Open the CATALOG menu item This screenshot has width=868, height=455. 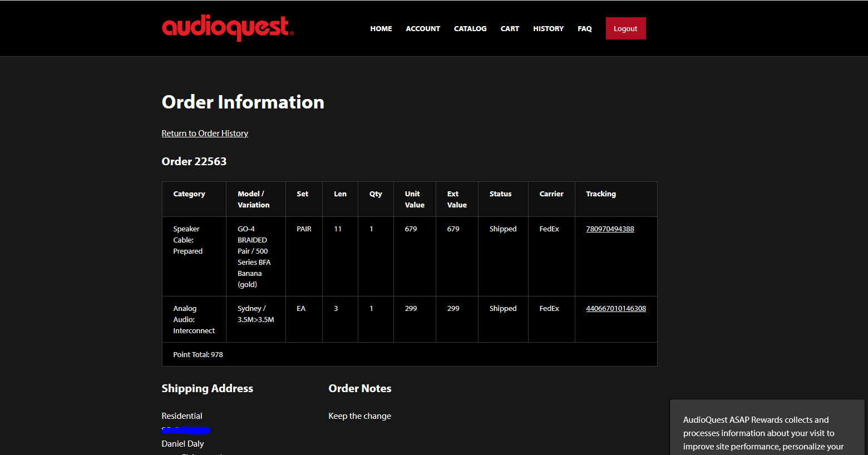pos(470,29)
